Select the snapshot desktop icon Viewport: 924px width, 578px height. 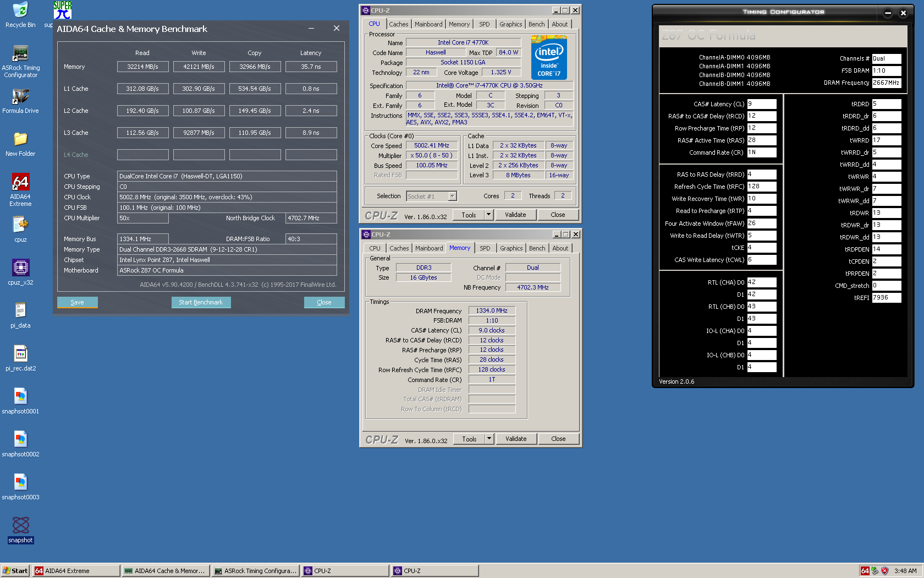[x=20, y=530]
